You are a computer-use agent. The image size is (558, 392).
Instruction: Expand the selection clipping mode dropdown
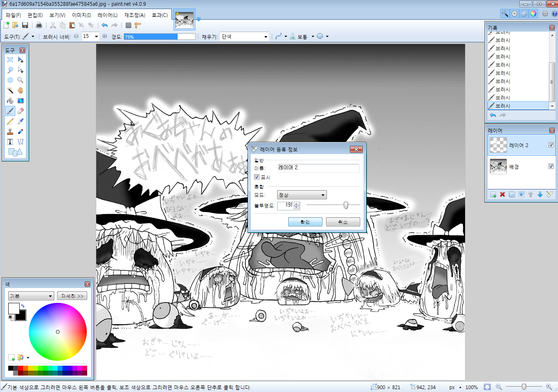(x=327, y=37)
